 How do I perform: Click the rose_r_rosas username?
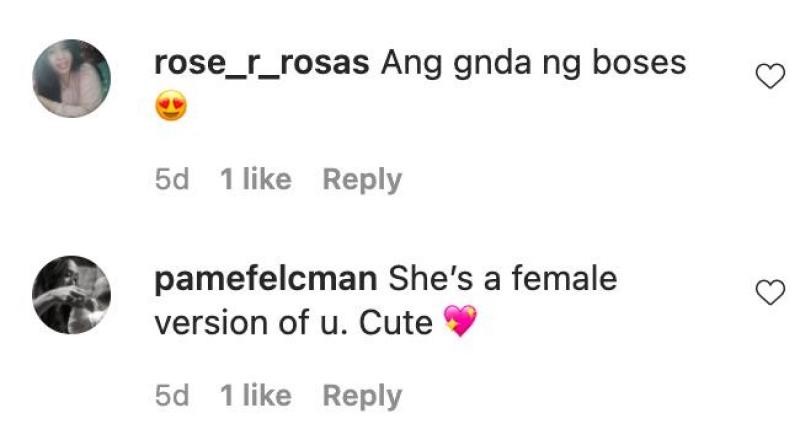263,63
